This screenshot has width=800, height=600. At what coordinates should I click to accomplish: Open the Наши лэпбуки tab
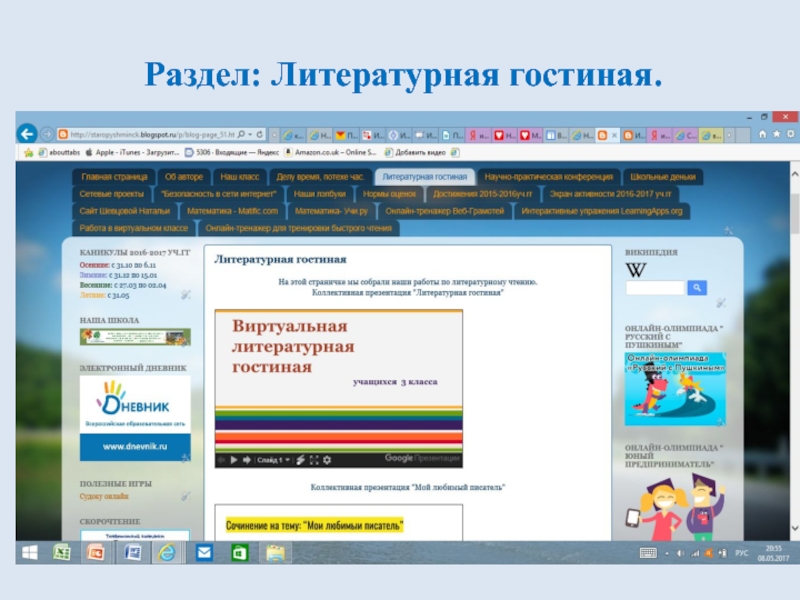(320, 194)
